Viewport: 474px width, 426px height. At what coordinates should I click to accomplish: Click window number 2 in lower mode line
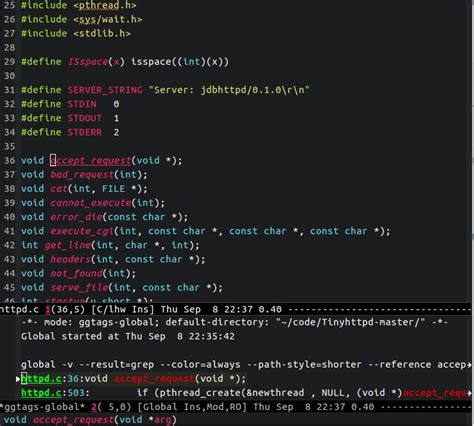coord(94,407)
